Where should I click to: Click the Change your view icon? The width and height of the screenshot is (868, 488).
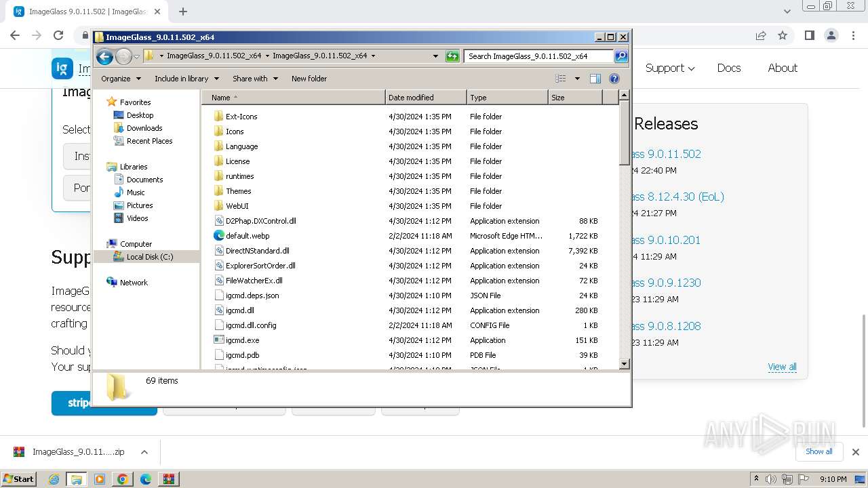(x=561, y=79)
